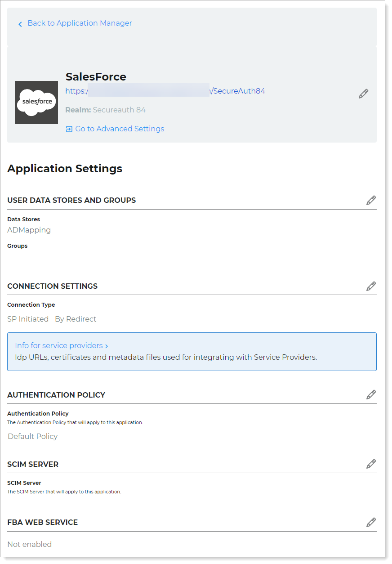
Task: Click Not enabled under FBA Web Service
Action: [x=29, y=544]
